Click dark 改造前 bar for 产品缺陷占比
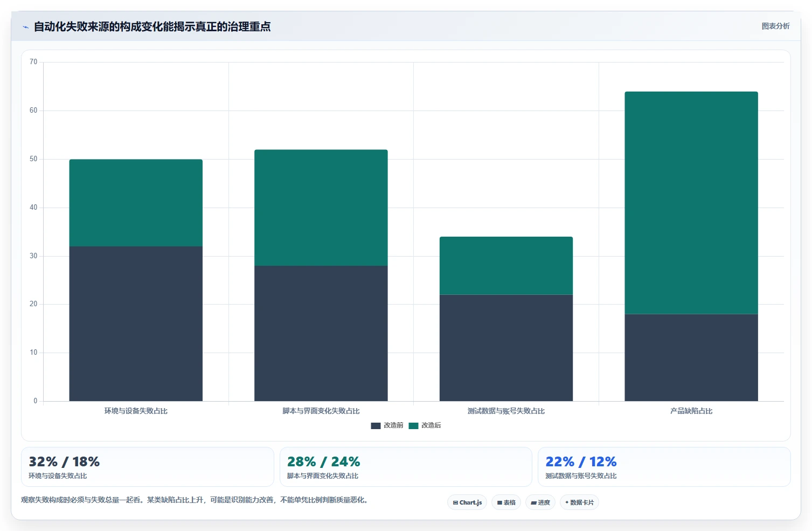The image size is (812, 531). pyautogui.click(x=691, y=357)
